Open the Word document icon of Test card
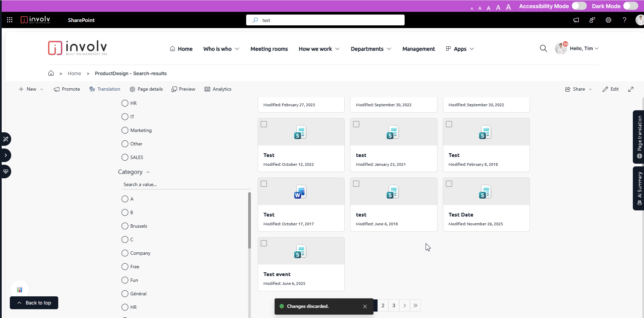The height and width of the screenshot is (318, 644). coord(300,191)
